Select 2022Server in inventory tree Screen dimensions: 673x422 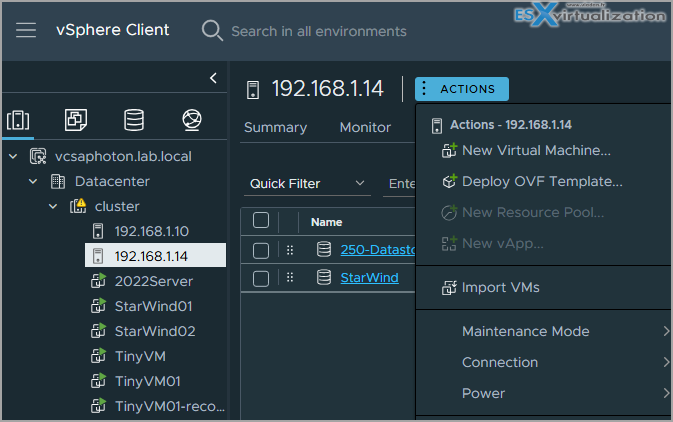coord(154,281)
